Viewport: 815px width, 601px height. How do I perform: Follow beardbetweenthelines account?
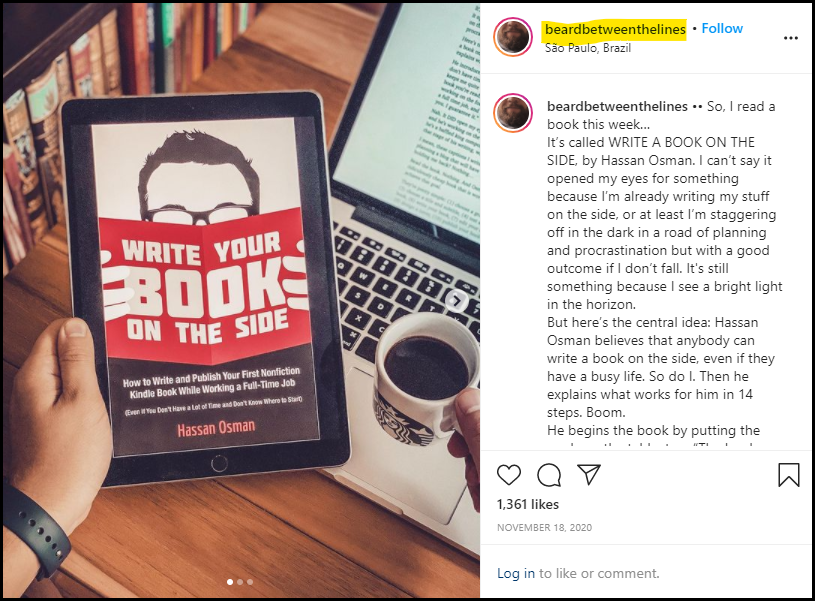click(x=722, y=29)
